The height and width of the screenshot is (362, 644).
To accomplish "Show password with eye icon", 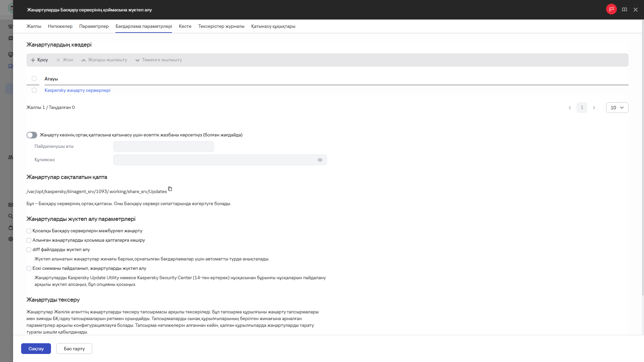I will point(320,160).
